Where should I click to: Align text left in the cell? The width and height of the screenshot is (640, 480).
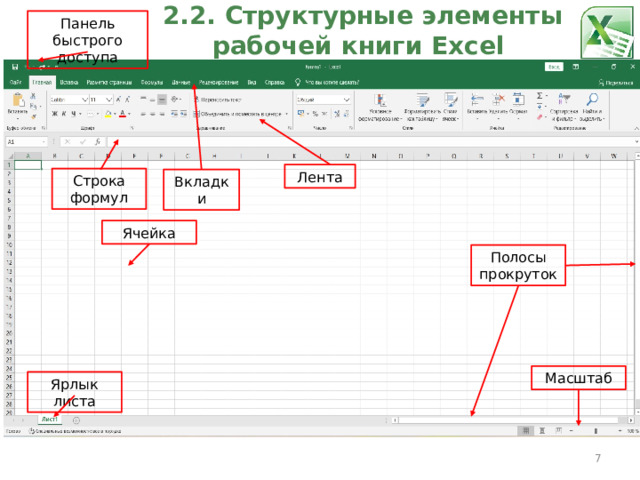click(x=143, y=114)
